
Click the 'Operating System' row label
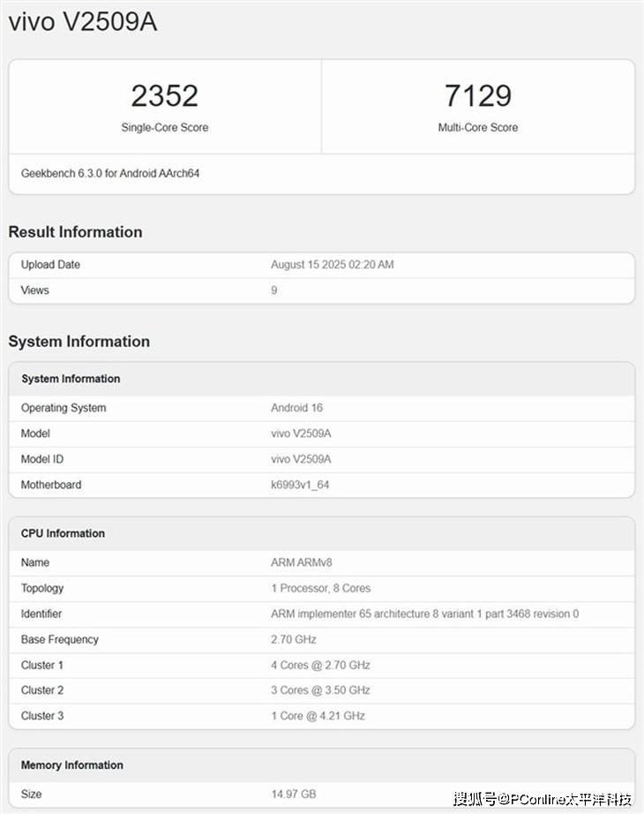(64, 408)
